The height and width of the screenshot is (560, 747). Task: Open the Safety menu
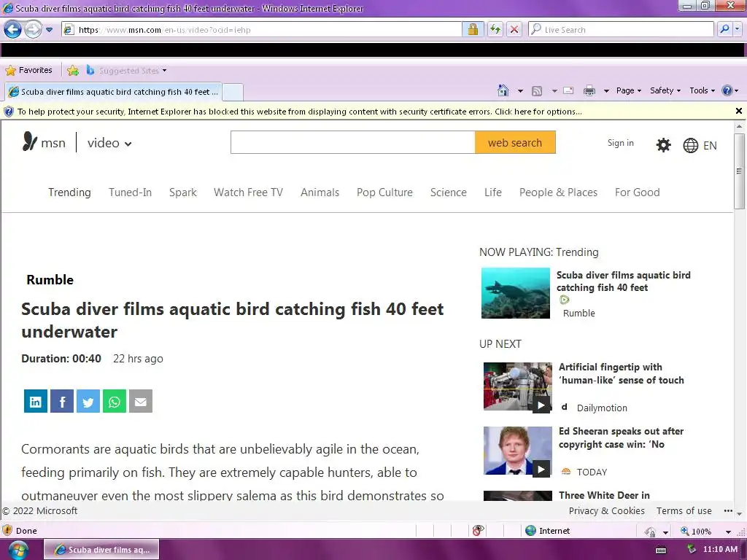[665, 90]
